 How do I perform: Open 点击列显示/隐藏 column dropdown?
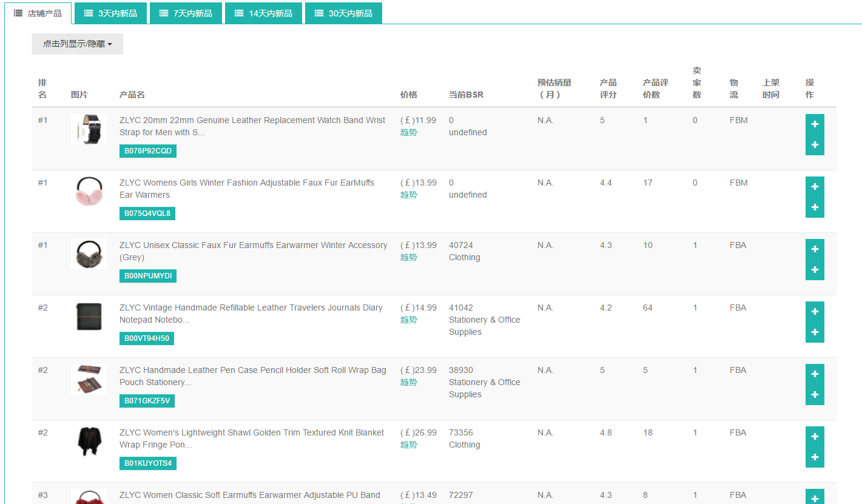[x=78, y=44]
